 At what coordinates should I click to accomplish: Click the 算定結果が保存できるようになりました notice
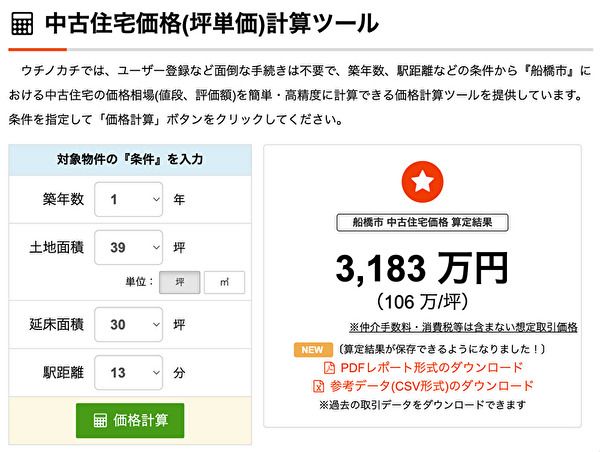441,349
